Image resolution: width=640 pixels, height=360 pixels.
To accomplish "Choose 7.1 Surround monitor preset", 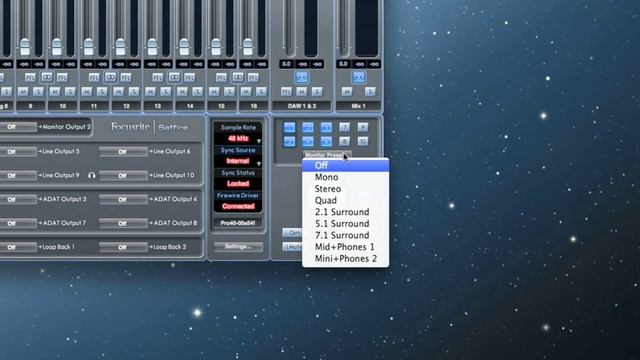I will coord(345,236).
